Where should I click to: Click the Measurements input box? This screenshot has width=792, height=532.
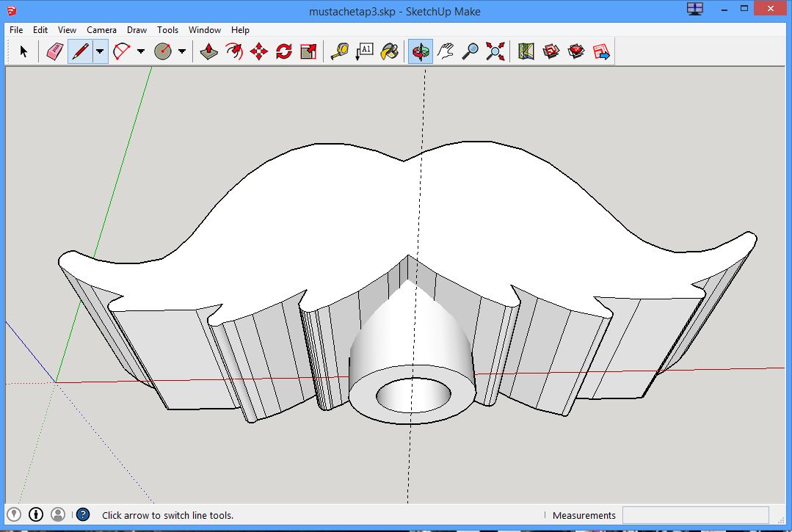(695, 515)
